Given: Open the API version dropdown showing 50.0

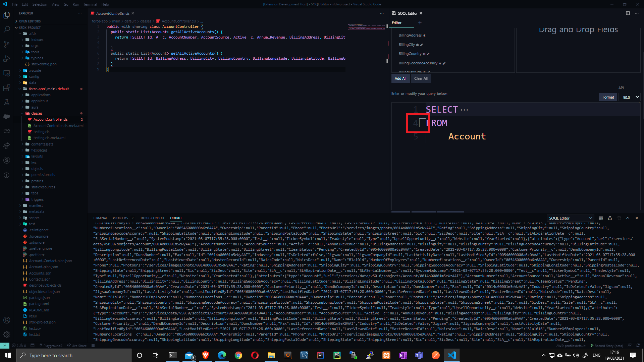Looking at the screenshot, I should tap(630, 97).
